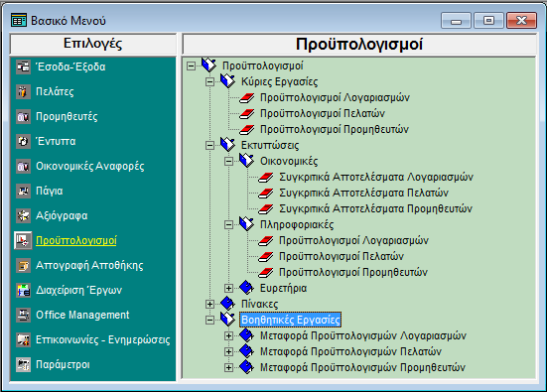
Task: Click the Παράμετροι sidebar icon
Action: 23,364
